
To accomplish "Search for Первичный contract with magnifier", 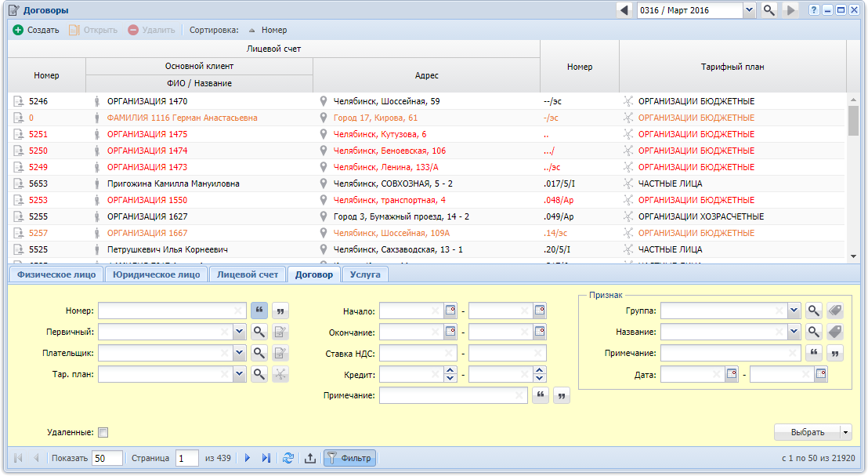I will (259, 332).
